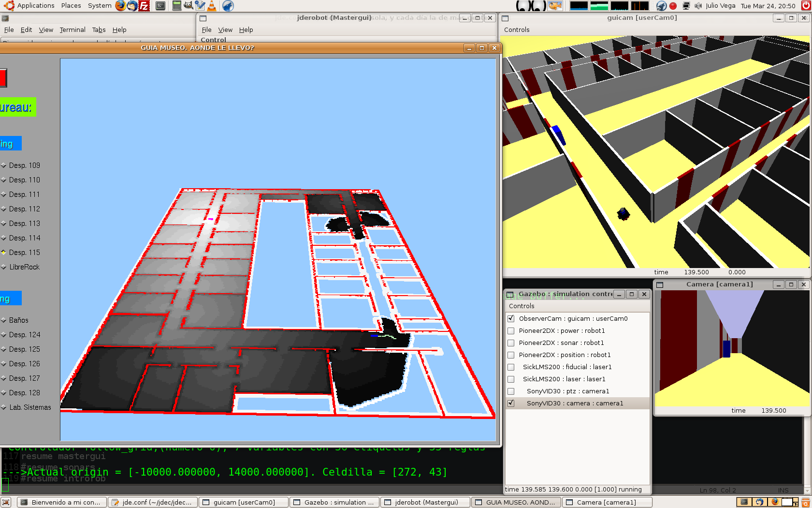
Task: Launch Firefox from the top panel
Action: point(120,6)
